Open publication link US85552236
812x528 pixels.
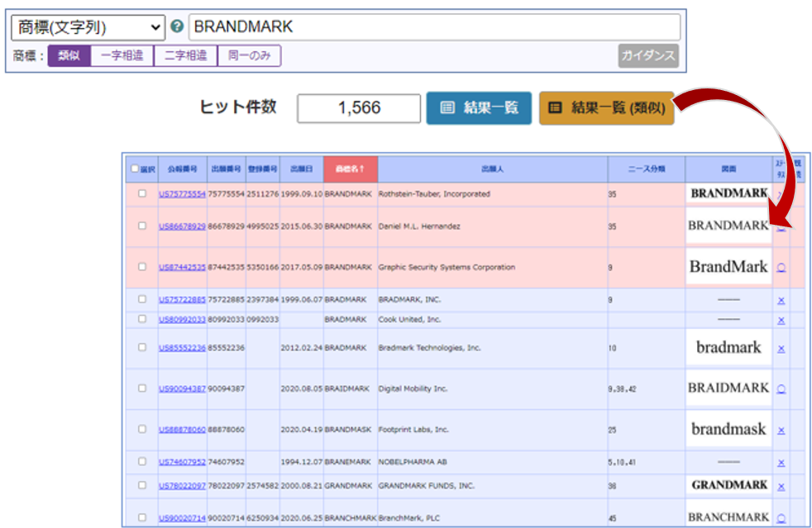182,348
